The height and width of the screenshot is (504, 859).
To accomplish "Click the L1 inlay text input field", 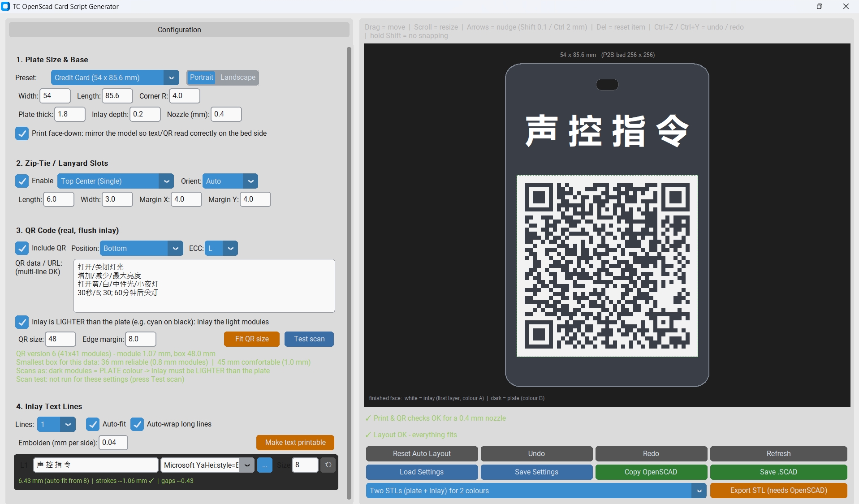I will click(96, 465).
